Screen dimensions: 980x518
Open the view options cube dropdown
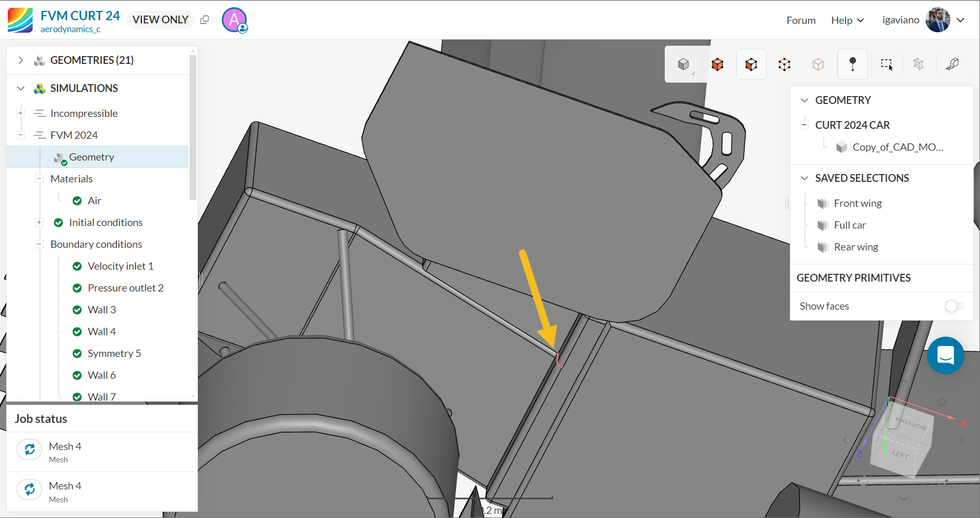(684, 64)
